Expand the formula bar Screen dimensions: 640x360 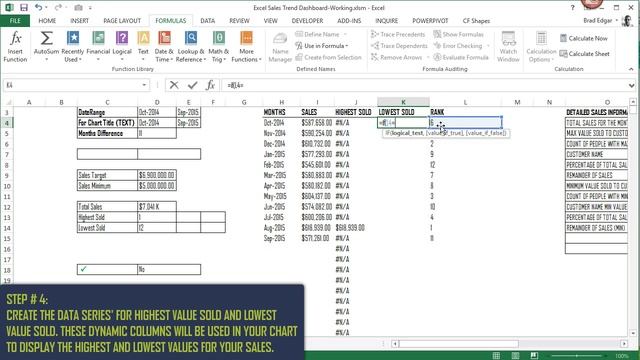631,85
